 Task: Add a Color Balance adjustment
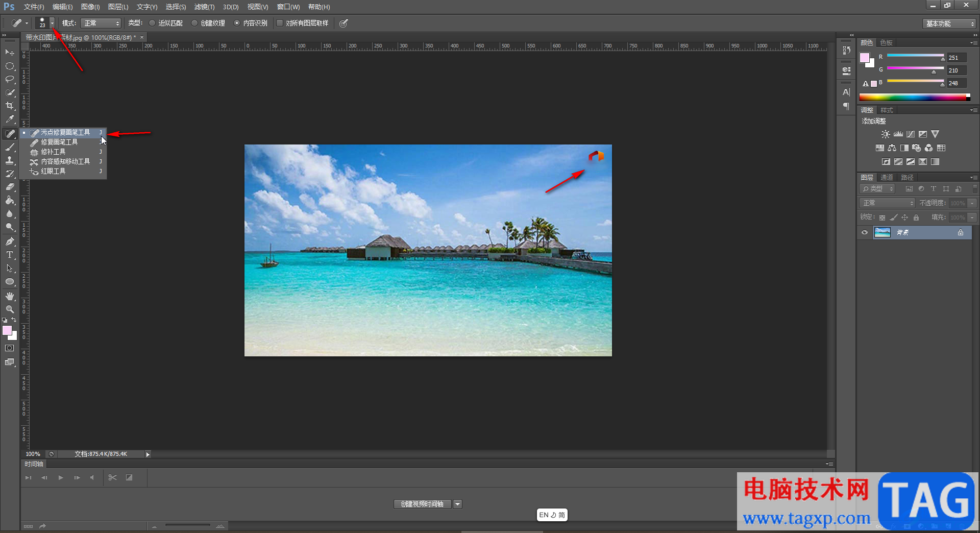pos(892,148)
